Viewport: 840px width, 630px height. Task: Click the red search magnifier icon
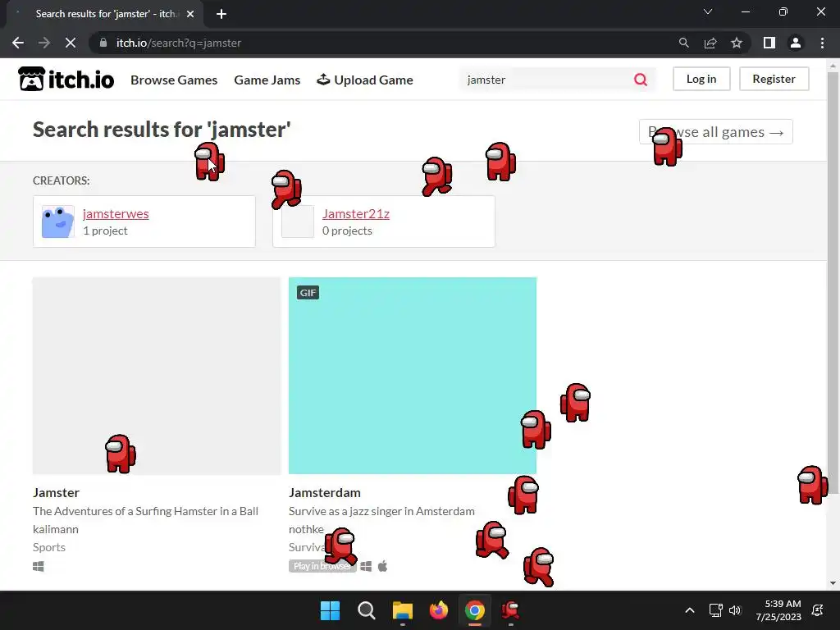[640, 80]
